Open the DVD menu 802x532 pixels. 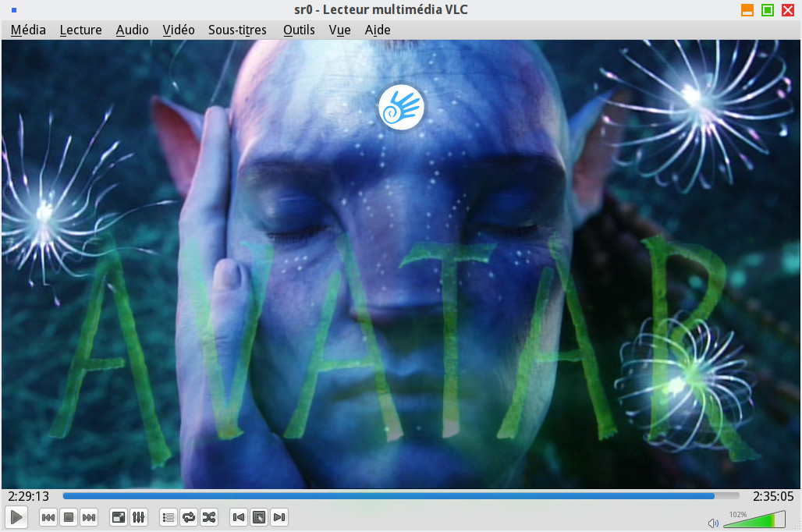click(x=259, y=517)
